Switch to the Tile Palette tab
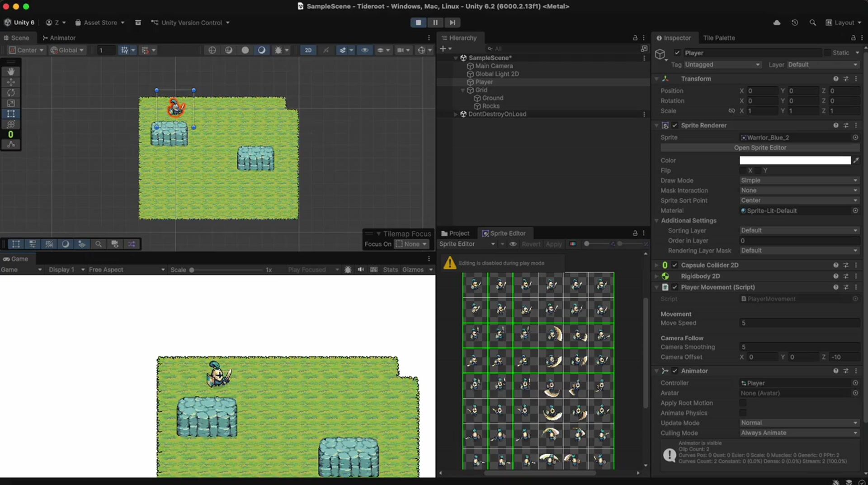The width and height of the screenshot is (868, 485). click(x=719, y=38)
